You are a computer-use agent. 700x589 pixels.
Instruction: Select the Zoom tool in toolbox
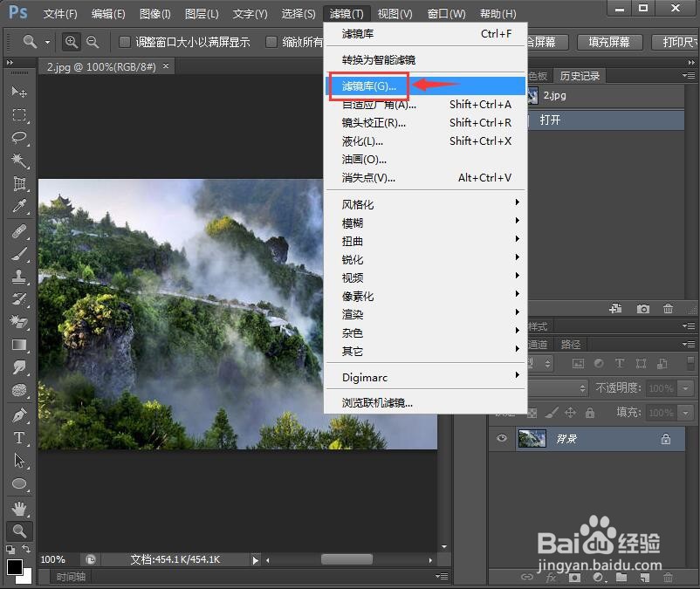pyautogui.click(x=18, y=531)
